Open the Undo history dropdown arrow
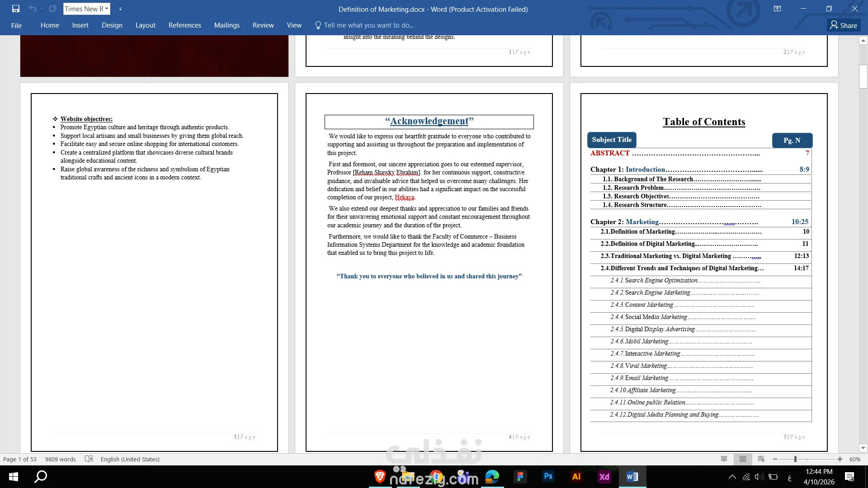This screenshot has height=488, width=868. pyautogui.click(x=41, y=9)
